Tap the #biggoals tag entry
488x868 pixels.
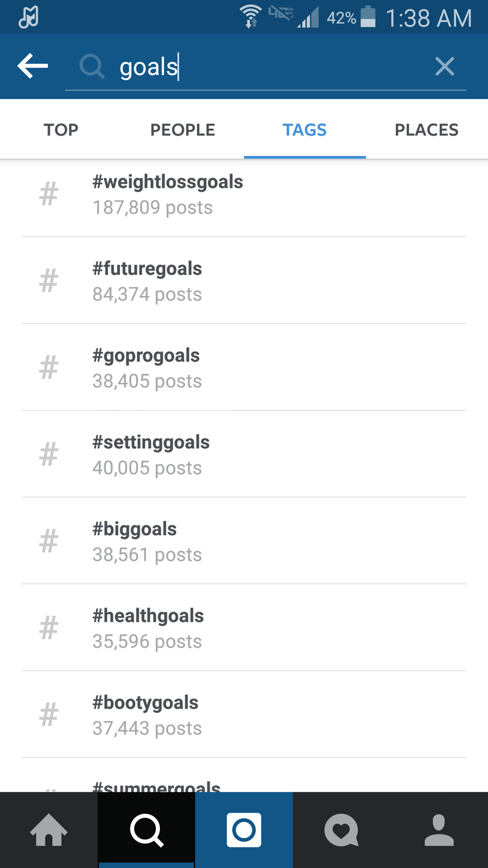pyautogui.click(x=135, y=541)
